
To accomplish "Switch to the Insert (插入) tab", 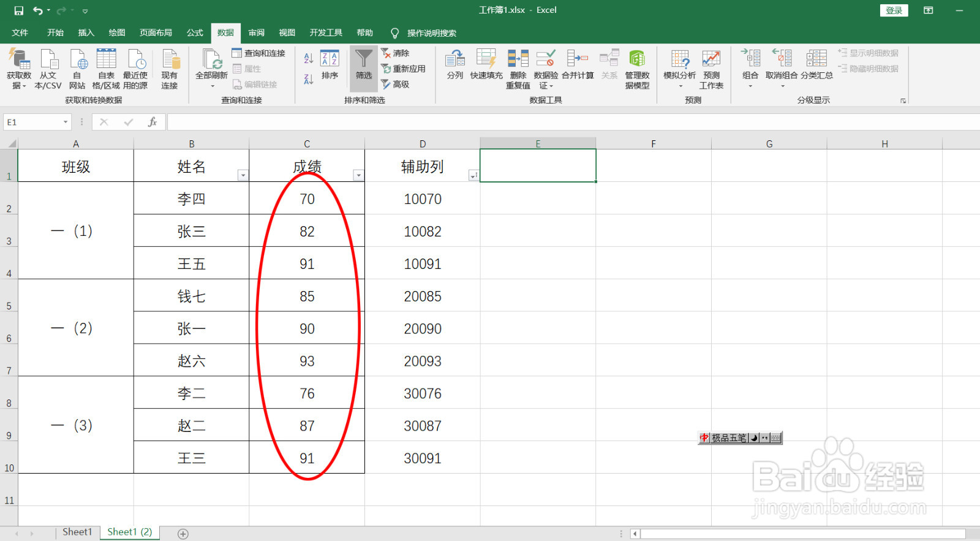I will click(86, 32).
